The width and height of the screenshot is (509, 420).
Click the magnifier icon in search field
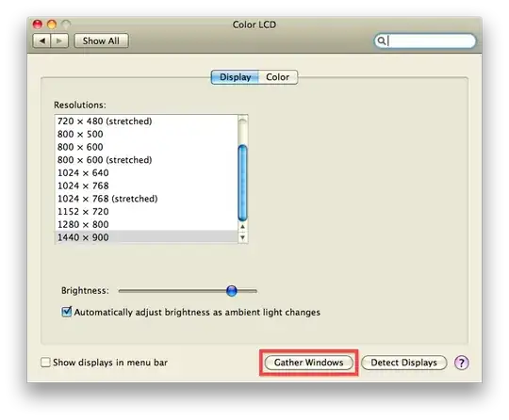click(x=382, y=40)
